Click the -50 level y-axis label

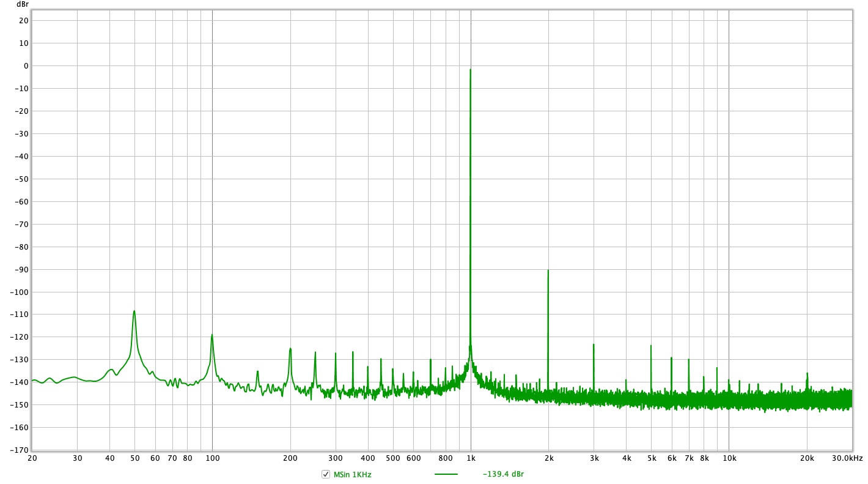coord(21,179)
